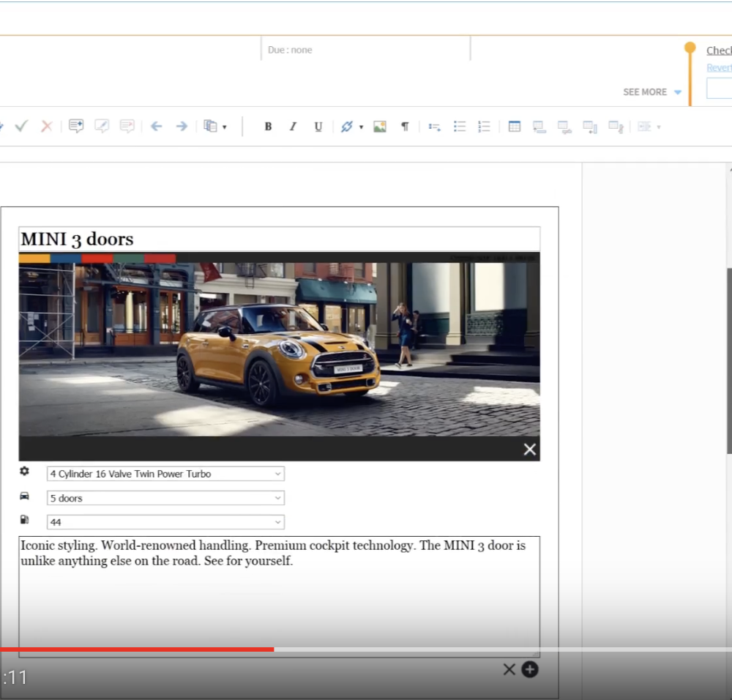This screenshot has width=732, height=700.
Task: Click the input box below Revert
Action: (x=720, y=89)
